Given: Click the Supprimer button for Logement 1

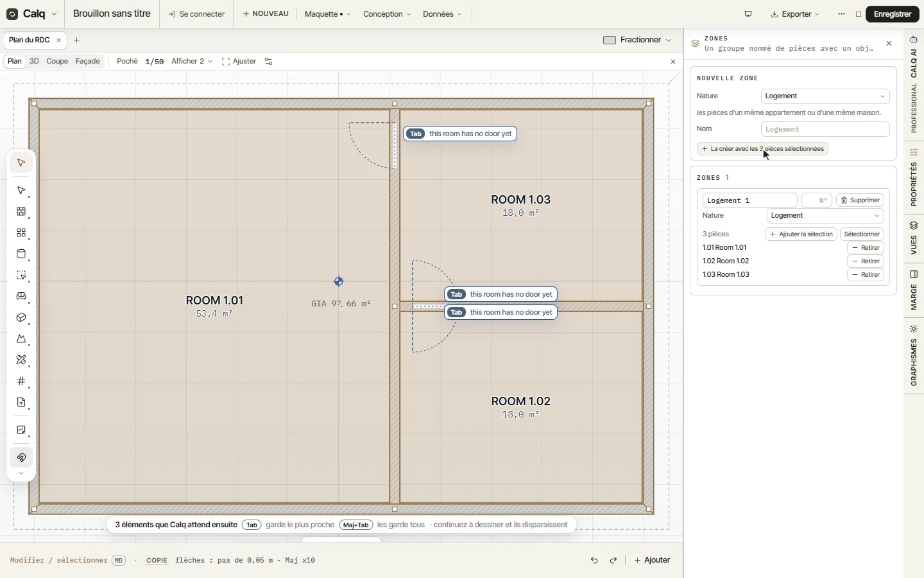Looking at the screenshot, I should coord(860,200).
